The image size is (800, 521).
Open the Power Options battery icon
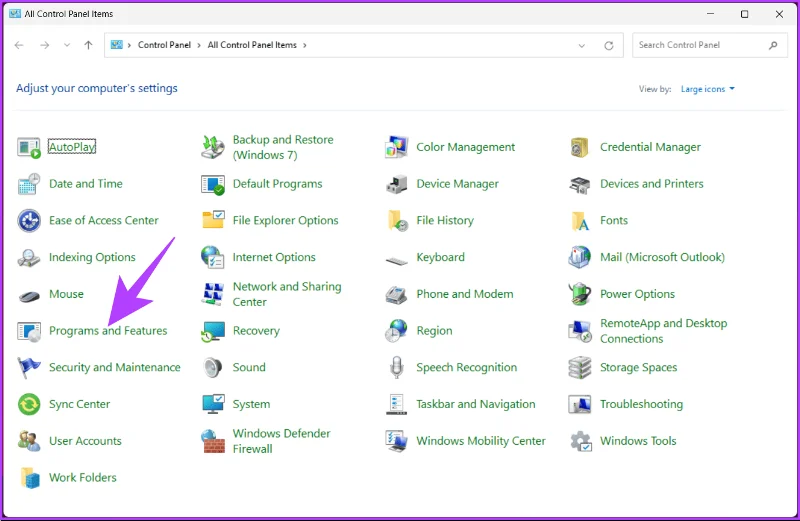580,294
